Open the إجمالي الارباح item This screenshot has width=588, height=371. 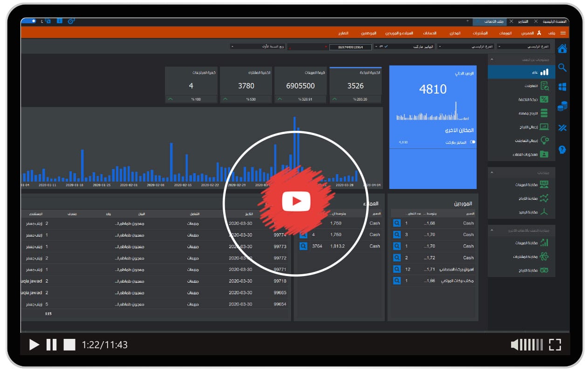[521, 127]
